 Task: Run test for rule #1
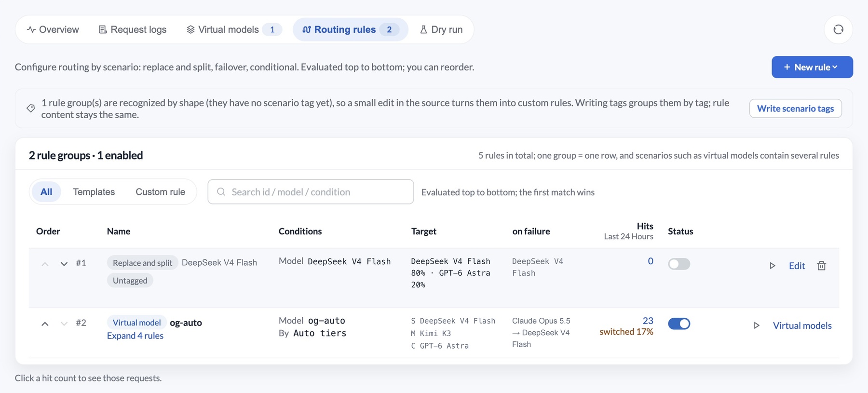pyautogui.click(x=772, y=266)
